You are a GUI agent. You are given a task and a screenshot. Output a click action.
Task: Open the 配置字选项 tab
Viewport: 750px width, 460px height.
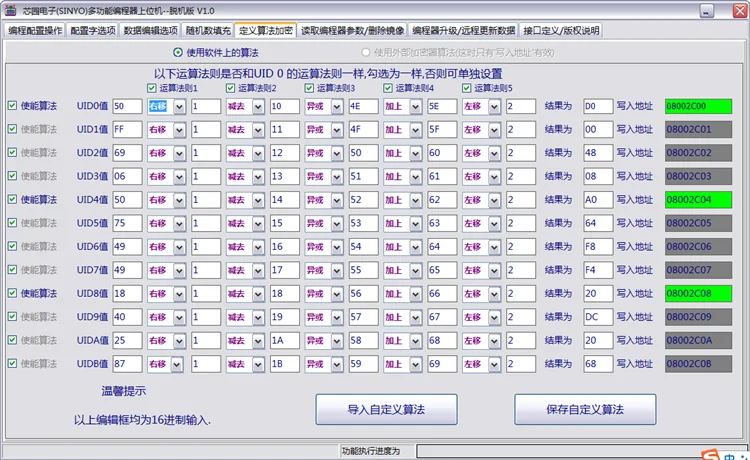93,31
